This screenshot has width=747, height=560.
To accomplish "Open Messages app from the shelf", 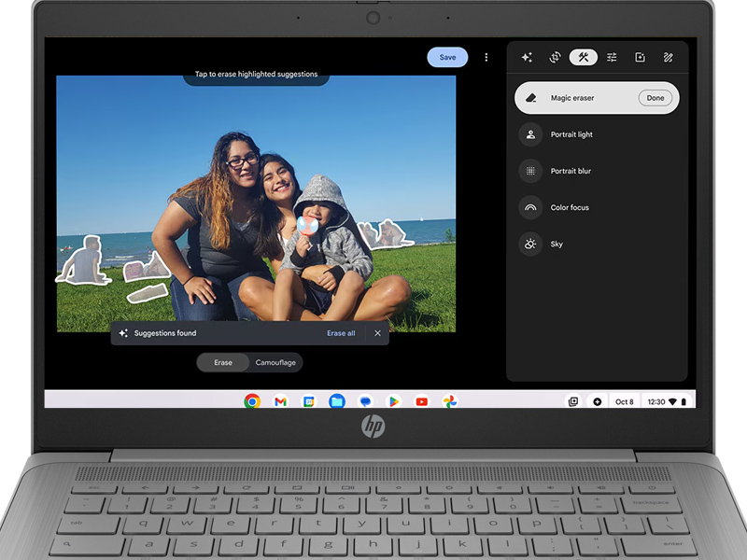I will [365, 402].
